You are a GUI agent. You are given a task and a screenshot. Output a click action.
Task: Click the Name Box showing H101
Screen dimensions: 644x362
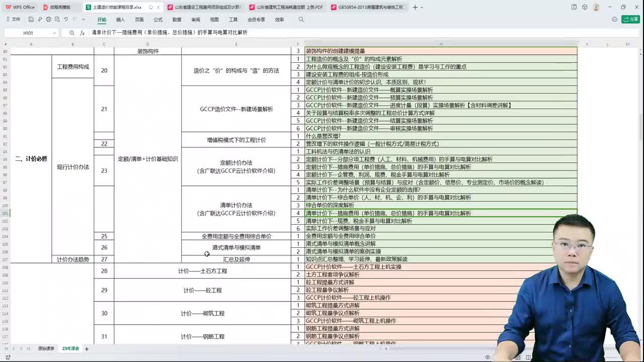click(28, 33)
